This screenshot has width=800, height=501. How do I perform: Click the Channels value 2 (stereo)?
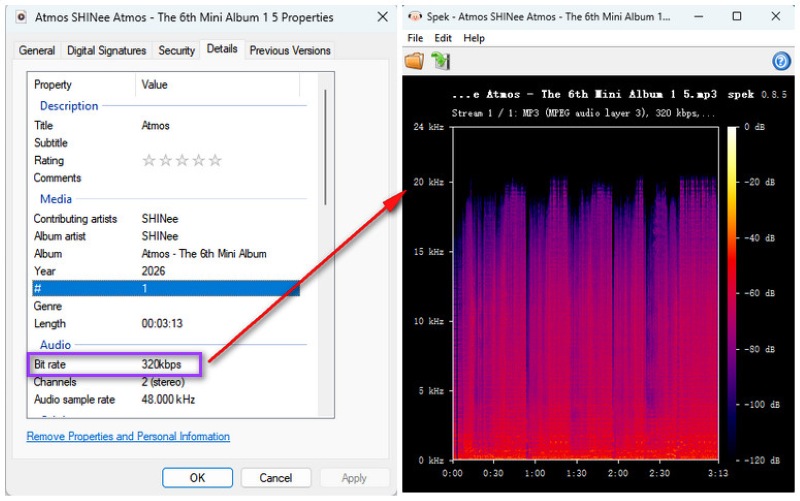(163, 382)
